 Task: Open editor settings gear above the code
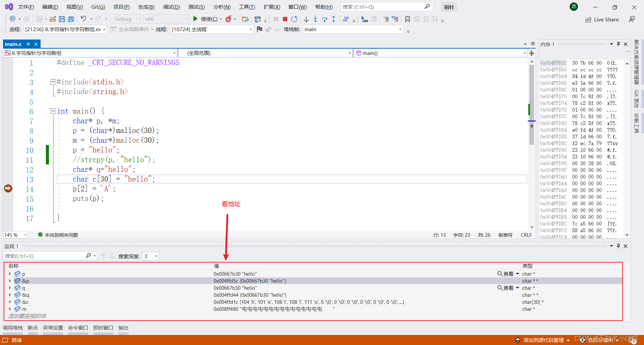click(x=533, y=44)
